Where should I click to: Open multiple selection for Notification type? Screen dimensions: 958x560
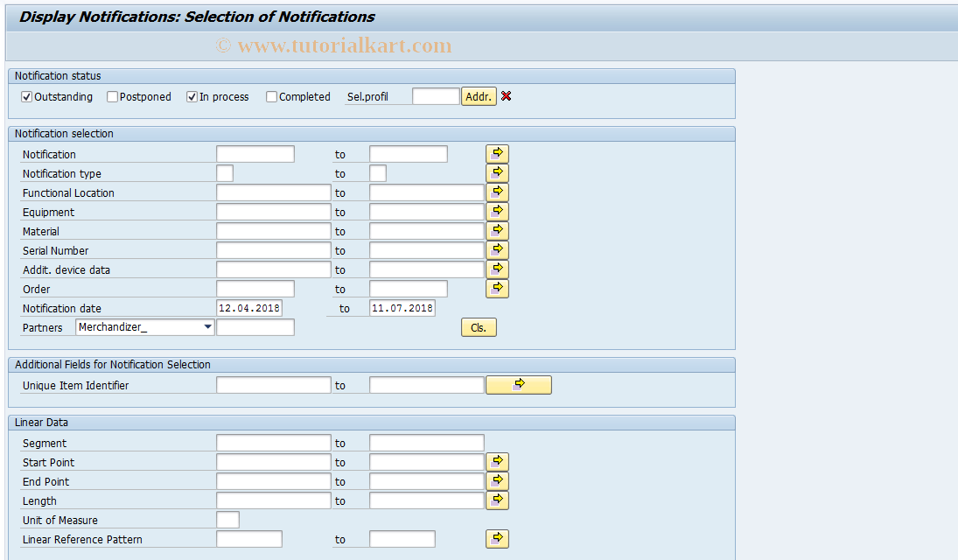(x=497, y=172)
